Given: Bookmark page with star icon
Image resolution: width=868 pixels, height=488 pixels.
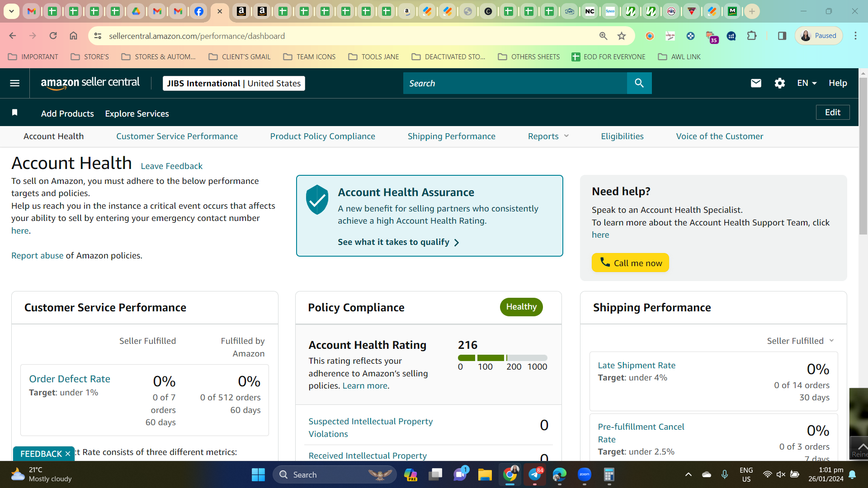Looking at the screenshot, I should [622, 36].
